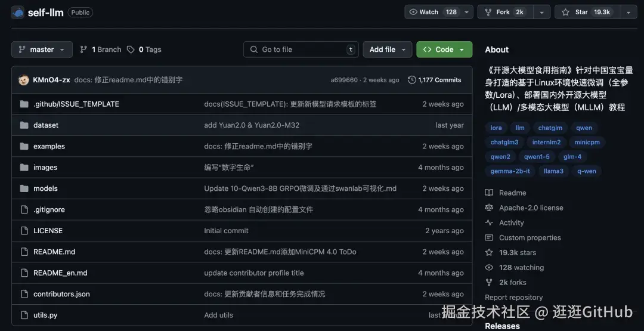Select the minicpm topic tag

(587, 143)
